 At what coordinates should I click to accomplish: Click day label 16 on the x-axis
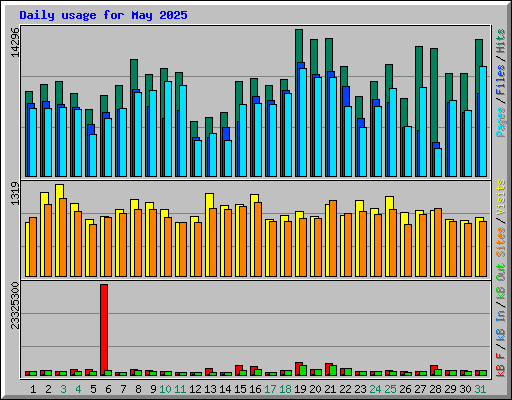(255, 389)
